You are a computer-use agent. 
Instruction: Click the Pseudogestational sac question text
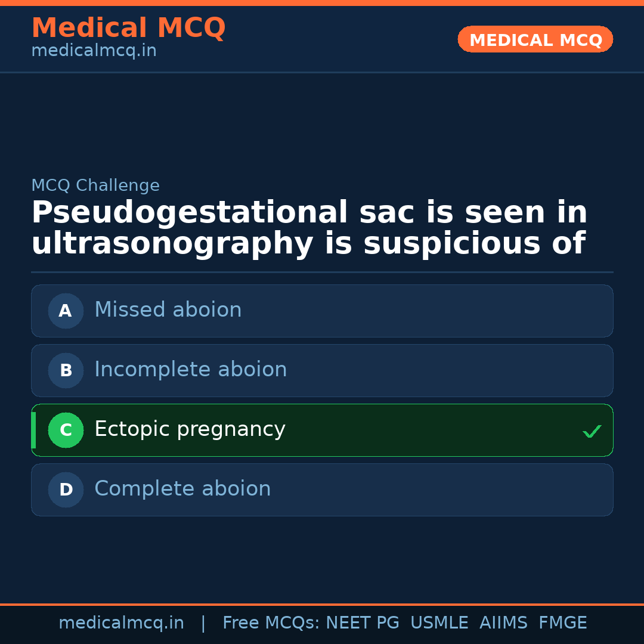[309, 228]
